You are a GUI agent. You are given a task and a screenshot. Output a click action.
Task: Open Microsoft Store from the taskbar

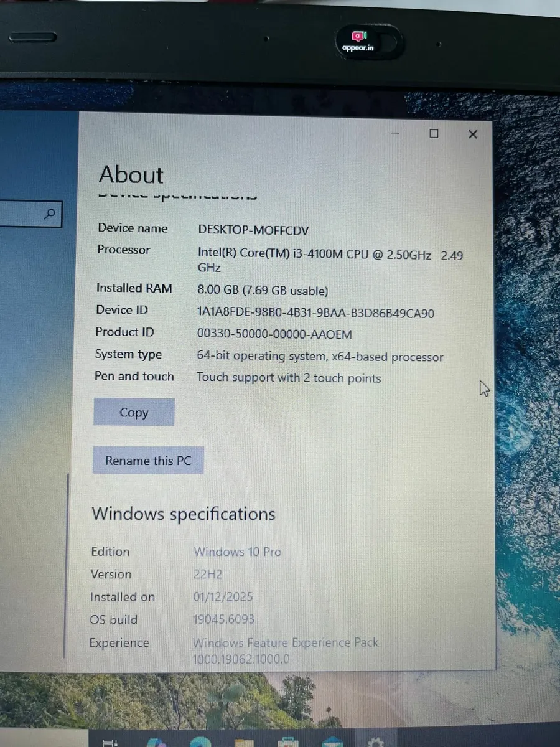(x=289, y=742)
